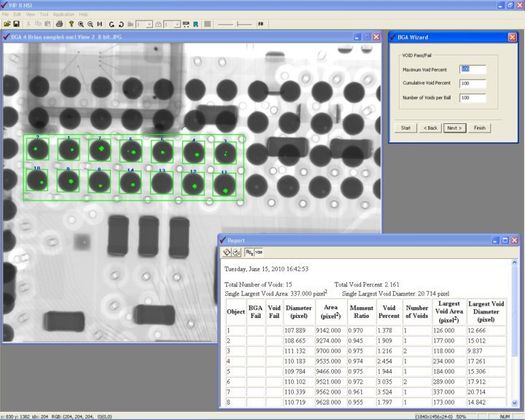This screenshot has height=420, width=525.
Task: Click largest void diameter 17.912 in row 6
Action: pyautogui.click(x=476, y=382)
